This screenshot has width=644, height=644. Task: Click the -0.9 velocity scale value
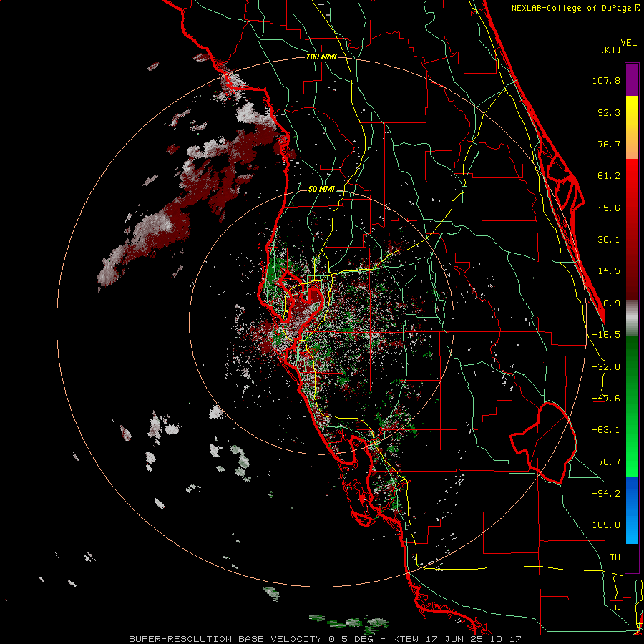tap(609, 303)
